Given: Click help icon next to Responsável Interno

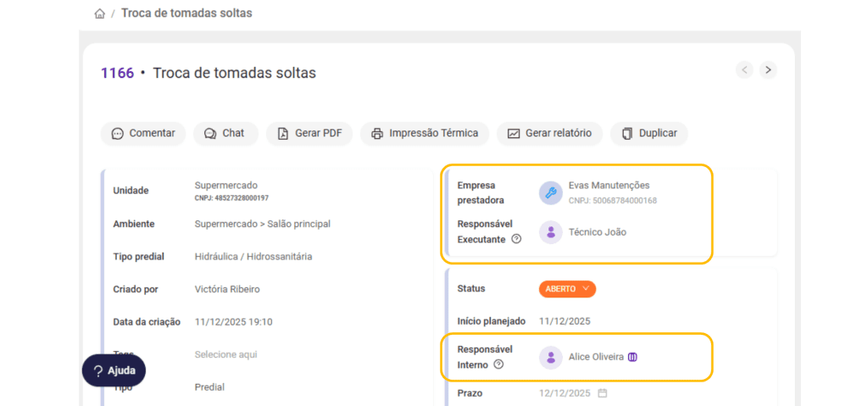Looking at the screenshot, I should pos(498,364).
